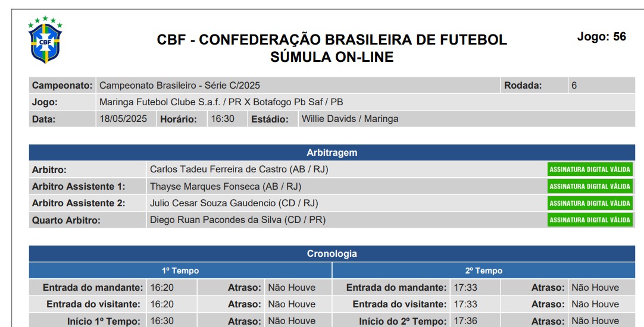The width and height of the screenshot is (644, 327).
Task: Click referee name Carlos Tadeu Ferreira de Castro
Action: coord(239,169)
